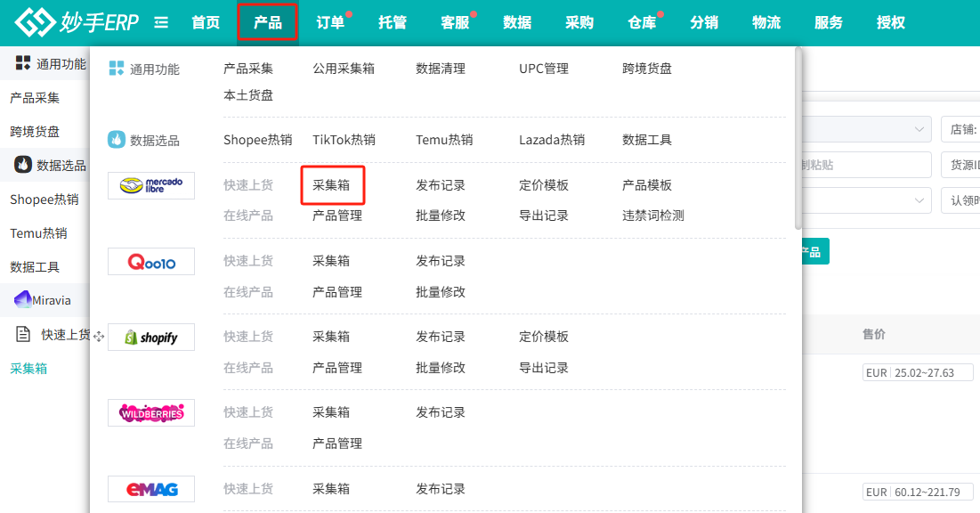
Task: Click the Wildberries platform logo
Action: [150, 412]
